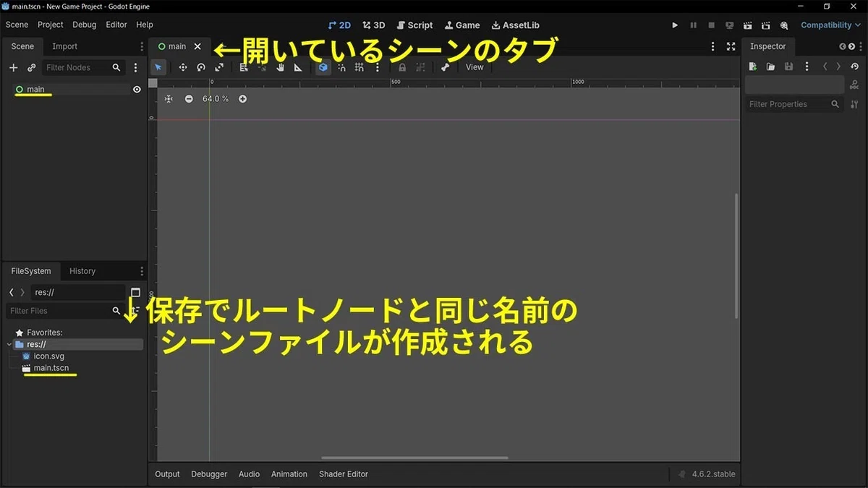Toggle Grid Snap in the toolbar
This screenshot has height=488, width=868.
(359, 67)
